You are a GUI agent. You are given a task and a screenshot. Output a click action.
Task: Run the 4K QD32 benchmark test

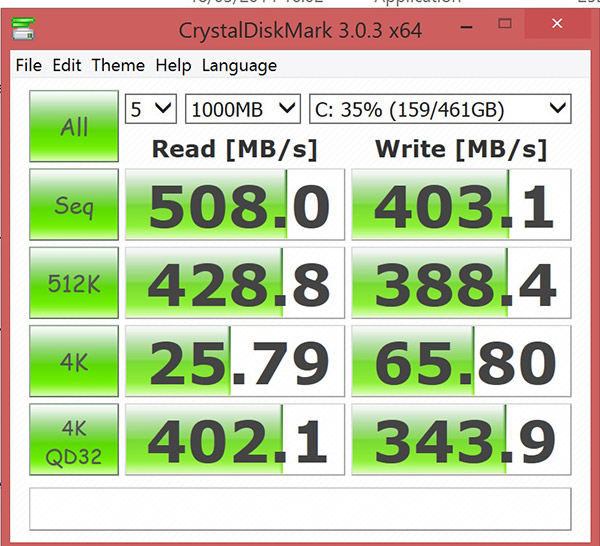click(74, 440)
